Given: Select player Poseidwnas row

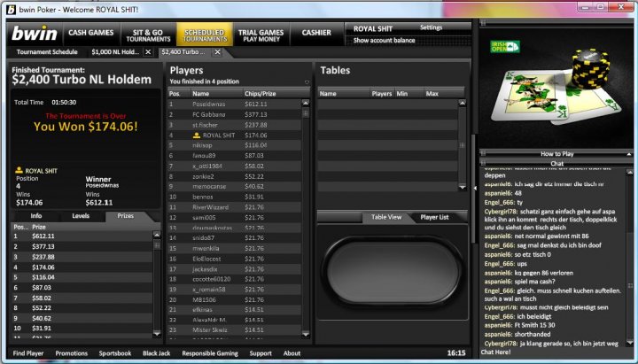Looking at the screenshot, I should 234,105.
